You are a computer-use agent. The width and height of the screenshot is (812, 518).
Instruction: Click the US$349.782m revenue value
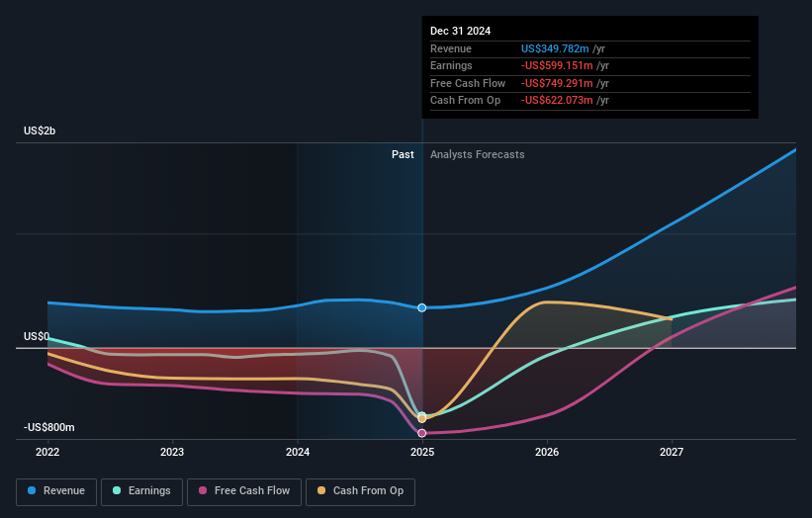(555, 48)
